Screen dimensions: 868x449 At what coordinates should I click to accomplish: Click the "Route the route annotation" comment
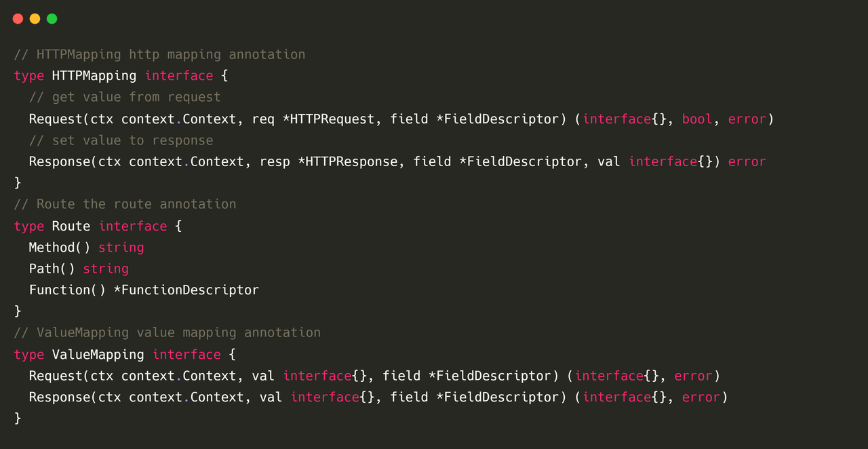click(x=125, y=204)
